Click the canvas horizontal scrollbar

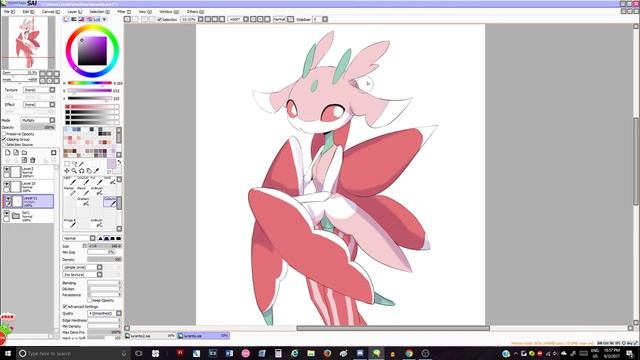393,328
